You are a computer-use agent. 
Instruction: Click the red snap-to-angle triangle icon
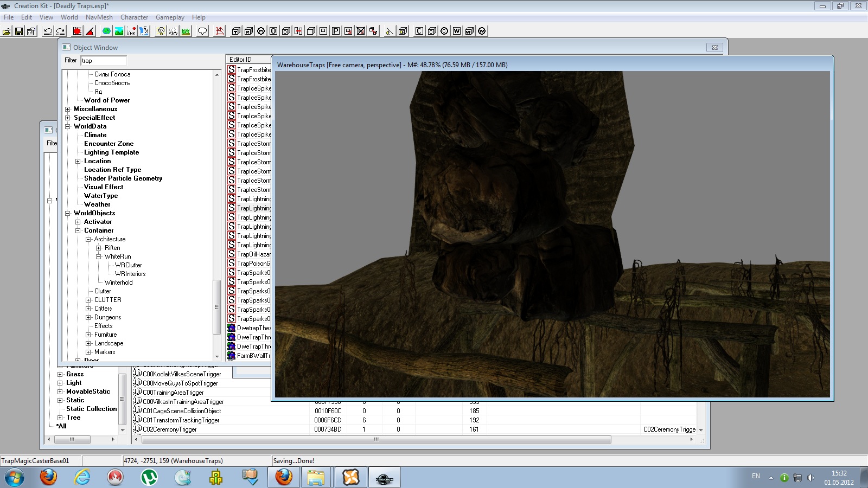[90, 31]
